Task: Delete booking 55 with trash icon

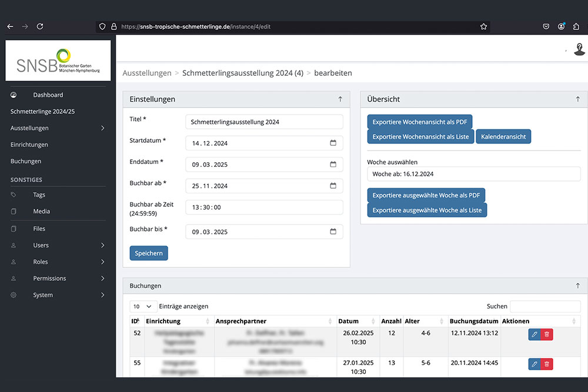Action: click(x=547, y=364)
